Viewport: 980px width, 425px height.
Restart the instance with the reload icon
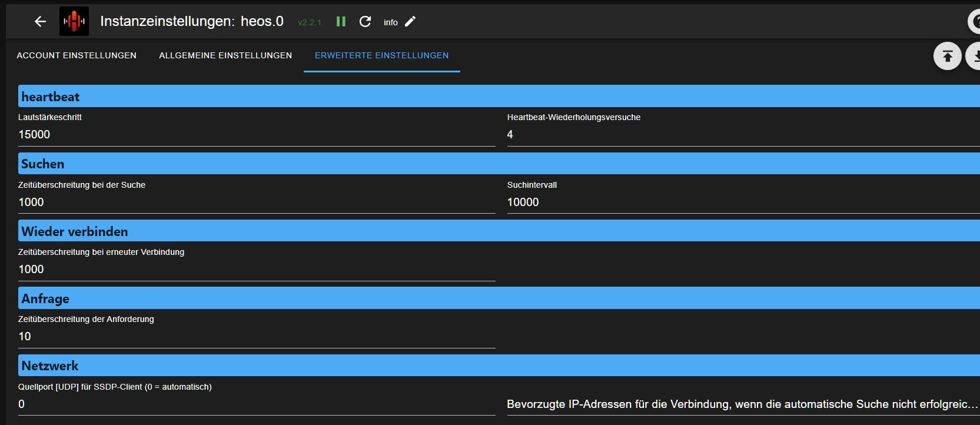click(365, 22)
